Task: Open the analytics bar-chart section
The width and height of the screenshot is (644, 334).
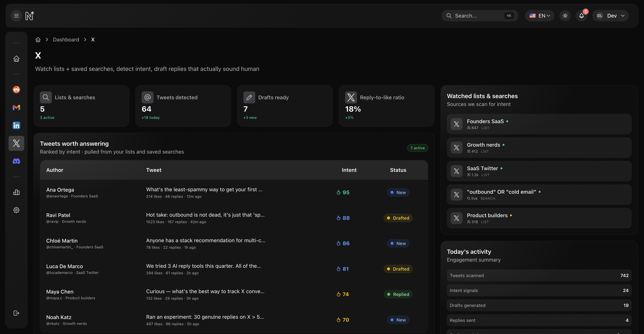Action: pyautogui.click(x=16, y=192)
